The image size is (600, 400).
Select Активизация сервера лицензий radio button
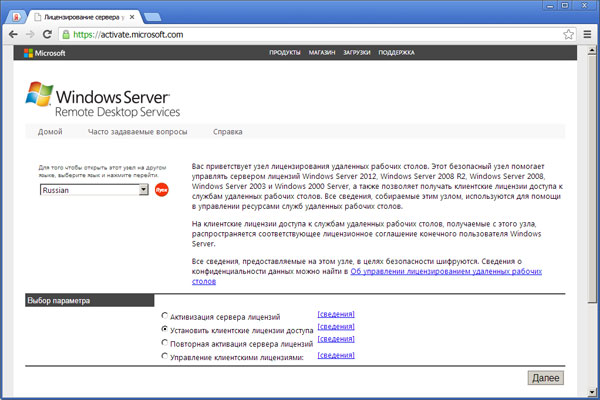click(165, 316)
